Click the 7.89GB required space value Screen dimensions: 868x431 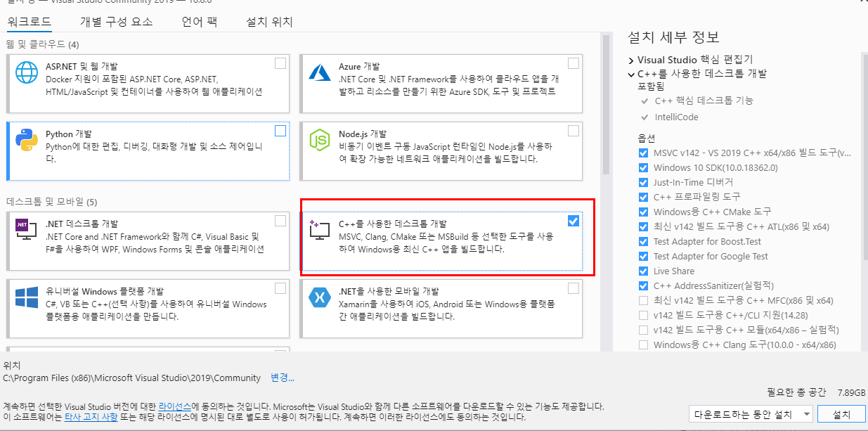click(852, 392)
